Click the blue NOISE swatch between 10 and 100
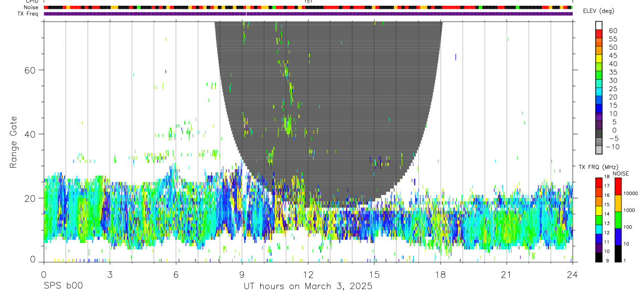Image resolution: width=644 pixels, height=297 pixels. (618, 236)
